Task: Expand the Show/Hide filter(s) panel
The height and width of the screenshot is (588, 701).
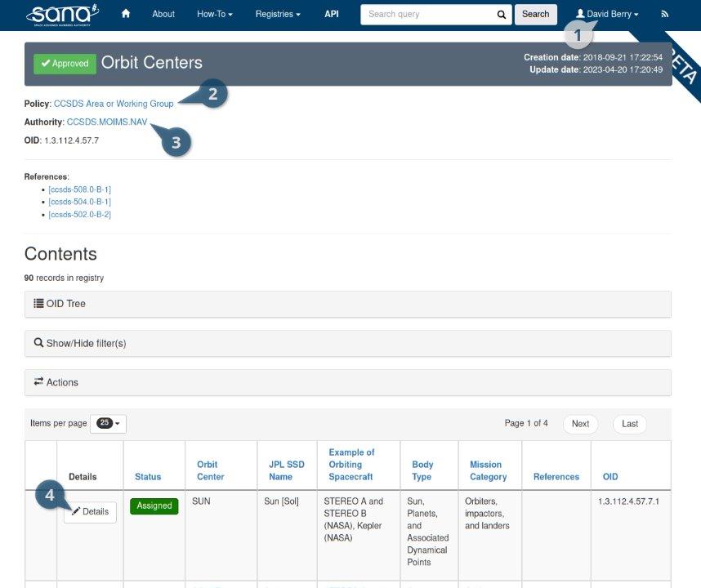Action: coord(80,343)
